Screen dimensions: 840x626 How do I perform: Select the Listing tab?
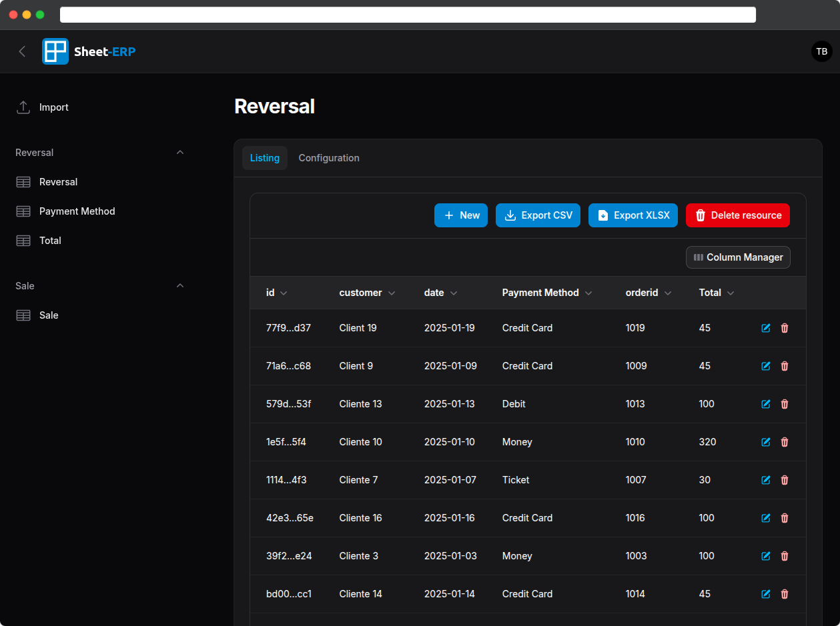[x=264, y=158]
